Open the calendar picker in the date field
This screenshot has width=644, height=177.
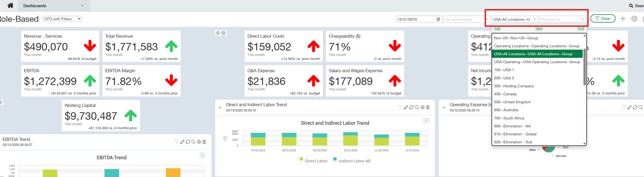(438, 19)
